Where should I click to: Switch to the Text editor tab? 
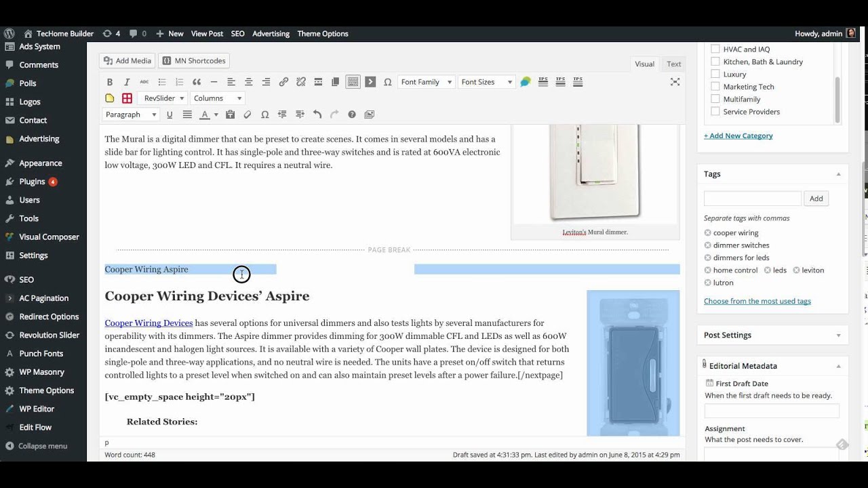pyautogui.click(x=673, y=64)
